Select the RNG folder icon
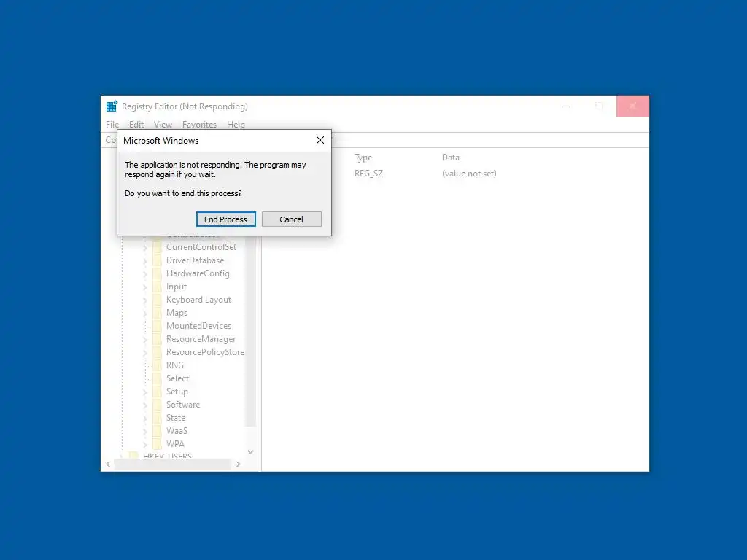 (157, 365)
